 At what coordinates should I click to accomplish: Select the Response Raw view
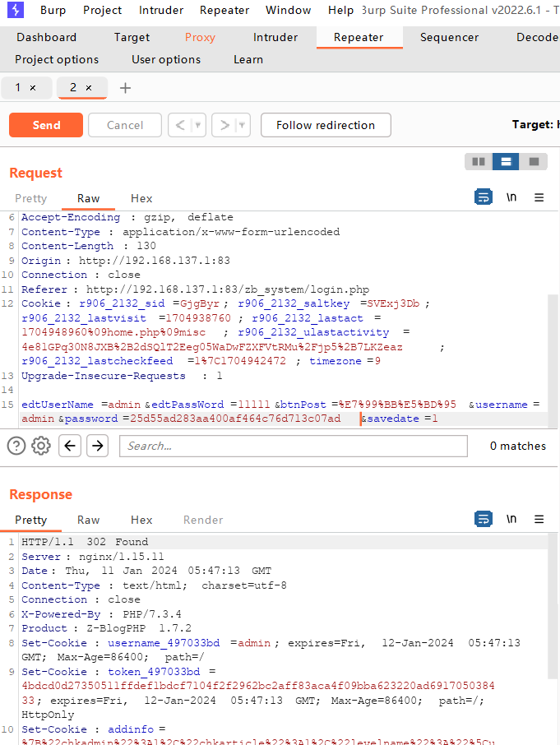pos(88,520)
